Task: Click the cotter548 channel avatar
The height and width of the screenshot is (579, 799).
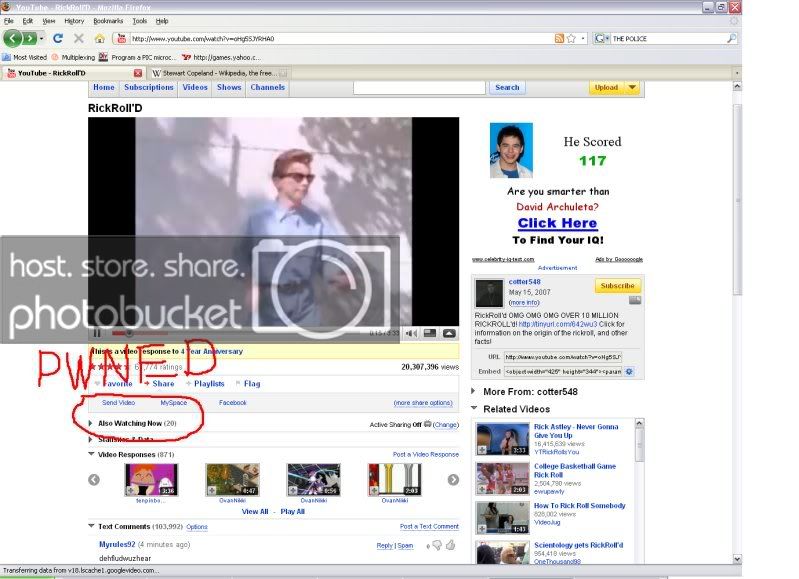Action: 489,293
